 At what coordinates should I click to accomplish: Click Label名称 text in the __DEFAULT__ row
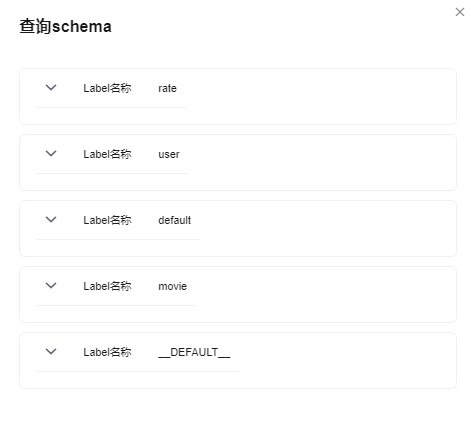pyautogui.click(x=107, y=352)
